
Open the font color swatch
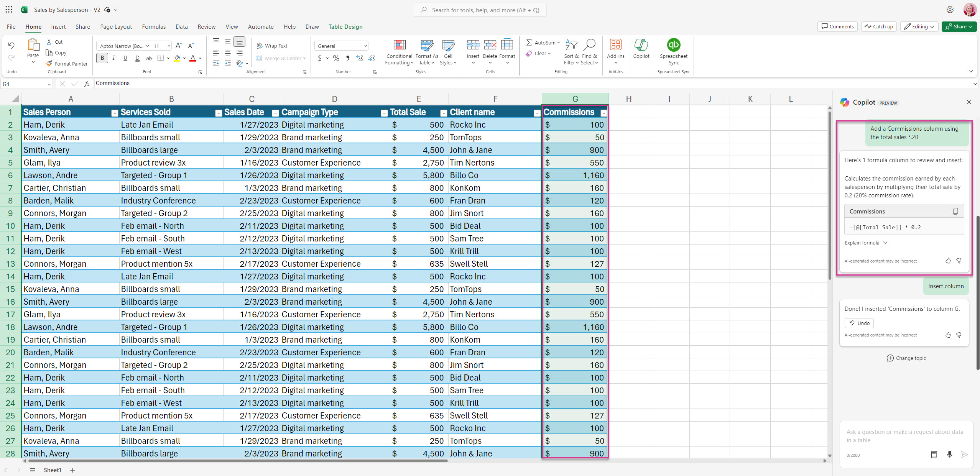(x=192, y=58)
